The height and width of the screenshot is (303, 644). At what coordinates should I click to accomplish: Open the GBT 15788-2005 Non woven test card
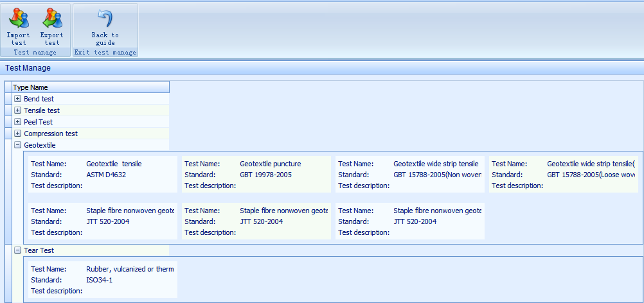(409, 175)
